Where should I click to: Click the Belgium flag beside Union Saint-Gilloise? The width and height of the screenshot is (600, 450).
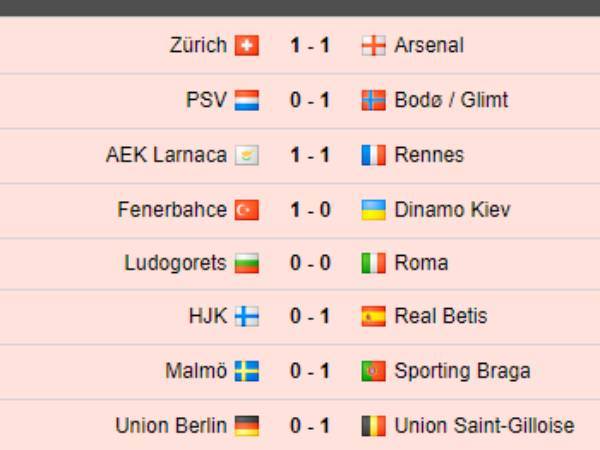(x=373, y=426)
